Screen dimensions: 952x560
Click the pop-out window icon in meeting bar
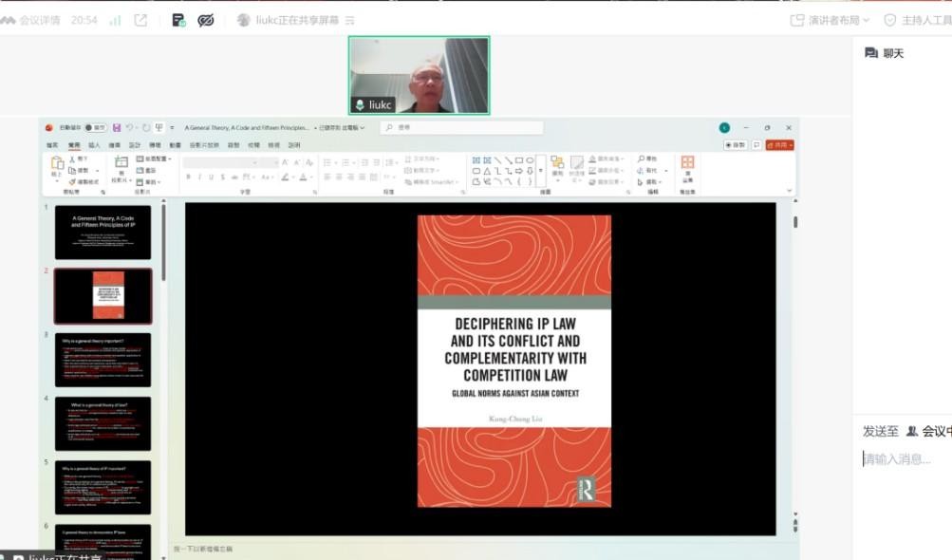click(140, 20)
